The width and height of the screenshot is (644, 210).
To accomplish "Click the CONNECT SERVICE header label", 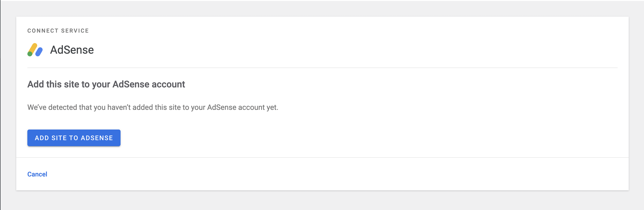I will [58, 31].
